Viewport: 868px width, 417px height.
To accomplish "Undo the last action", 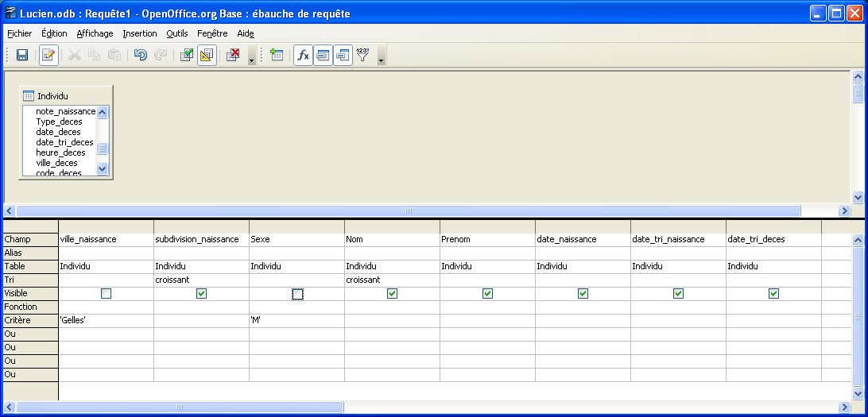I will tap(141, 56).
